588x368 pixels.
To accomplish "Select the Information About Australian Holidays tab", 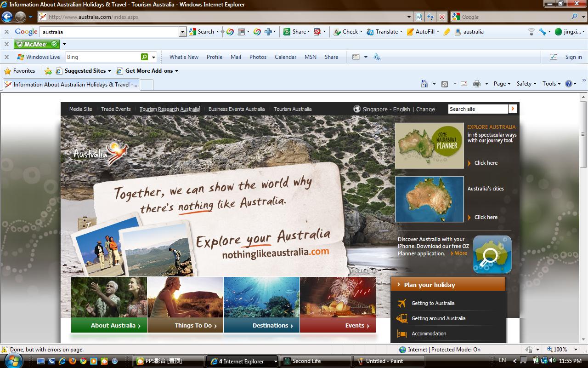I will (x=71, y=85).
